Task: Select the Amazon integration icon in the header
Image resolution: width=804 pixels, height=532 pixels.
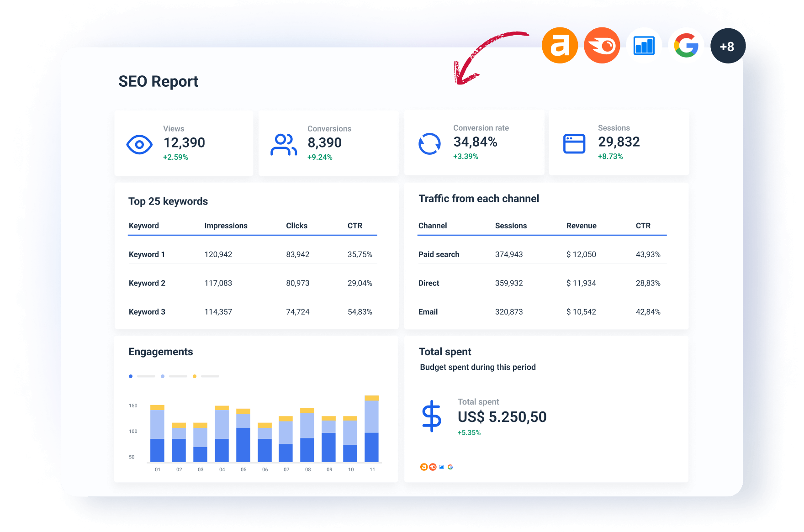Action: 560,46
